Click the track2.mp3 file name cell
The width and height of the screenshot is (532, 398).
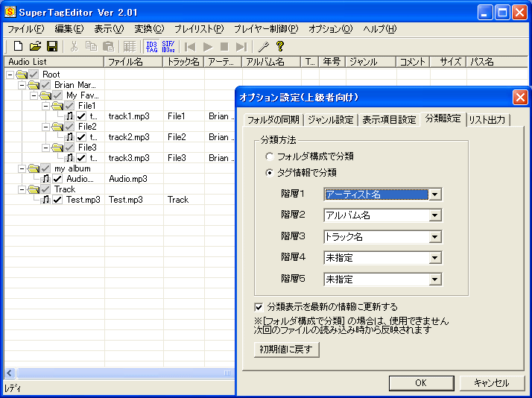tap(133, 137)
